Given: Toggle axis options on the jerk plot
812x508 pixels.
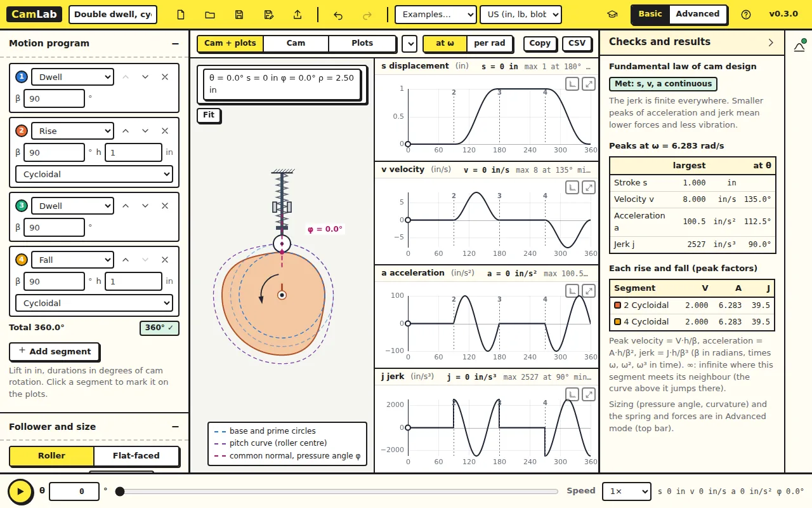Looking at the screenshot, I should coord(572,394).
